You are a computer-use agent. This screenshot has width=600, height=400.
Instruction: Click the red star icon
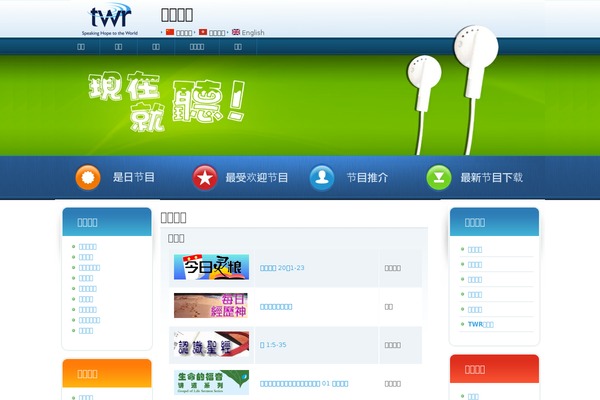tap(205, 178)
